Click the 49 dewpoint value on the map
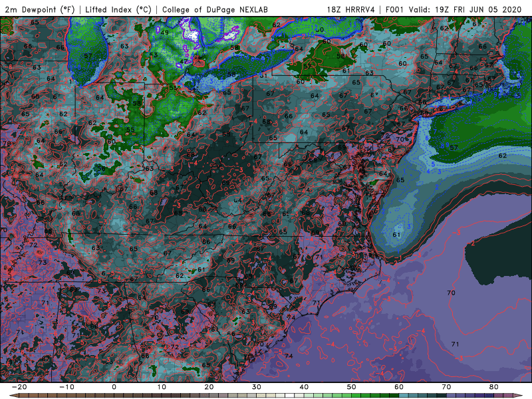This screenshot has width=532, height=399. [x=164, y=33]
